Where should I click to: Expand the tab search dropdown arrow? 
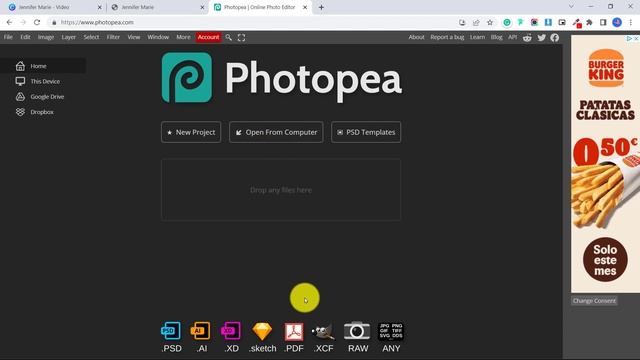pos(571,7)
